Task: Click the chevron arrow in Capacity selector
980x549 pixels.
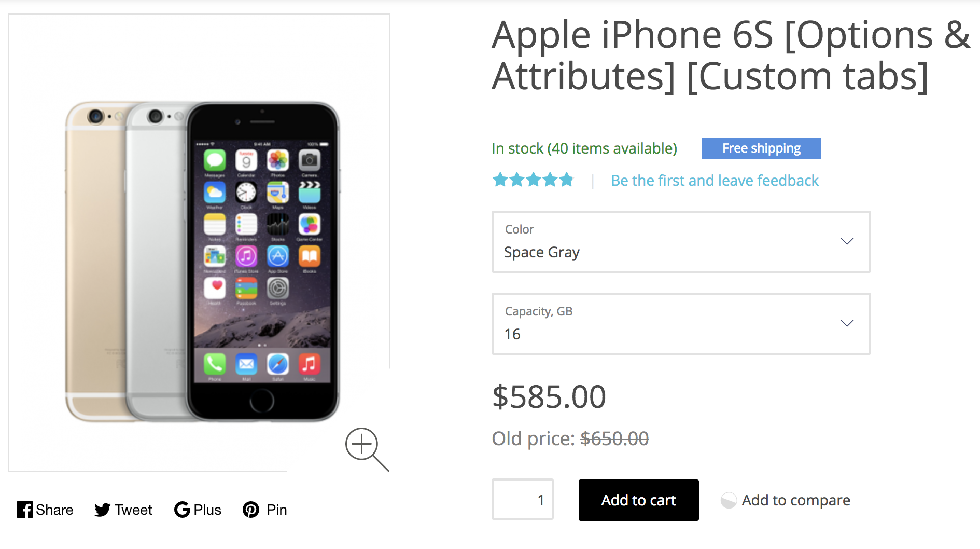Action: pos(847,323)
